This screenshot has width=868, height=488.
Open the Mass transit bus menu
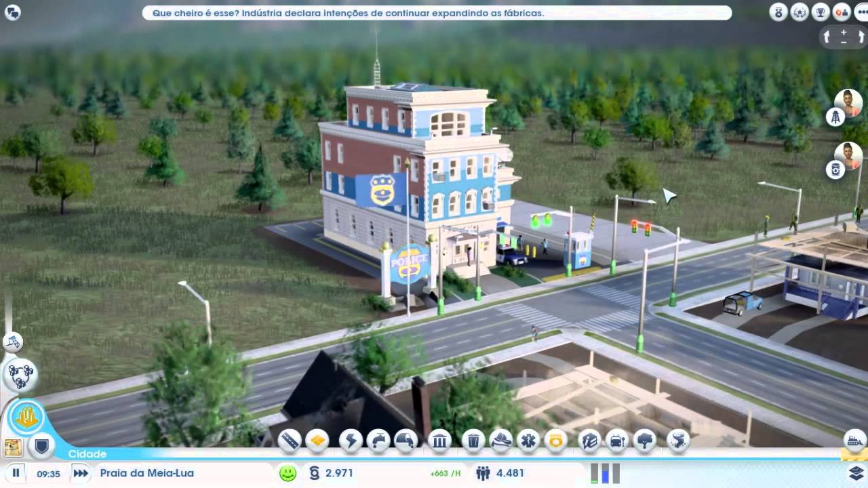click(617, 441)
